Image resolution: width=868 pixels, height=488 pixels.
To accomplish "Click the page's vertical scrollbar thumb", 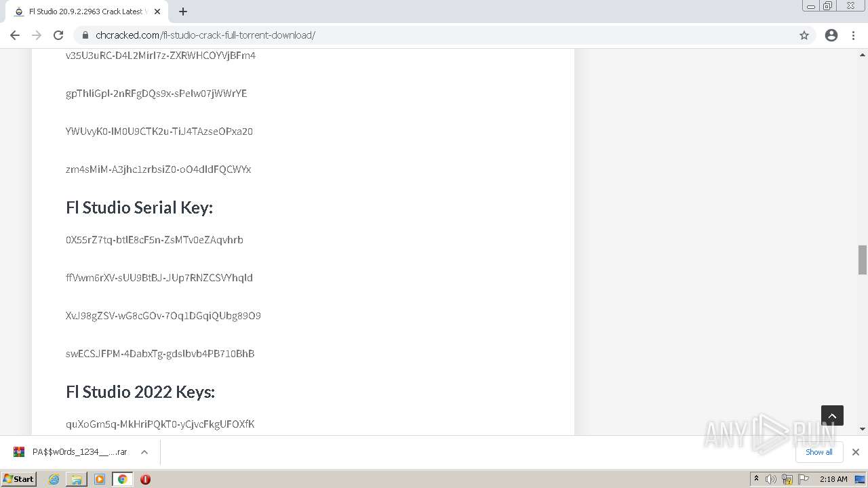I will point(863,260).
